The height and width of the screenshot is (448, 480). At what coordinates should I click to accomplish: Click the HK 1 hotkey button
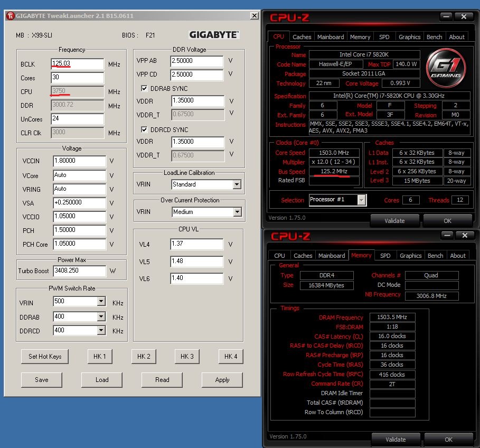coord(99,357)
